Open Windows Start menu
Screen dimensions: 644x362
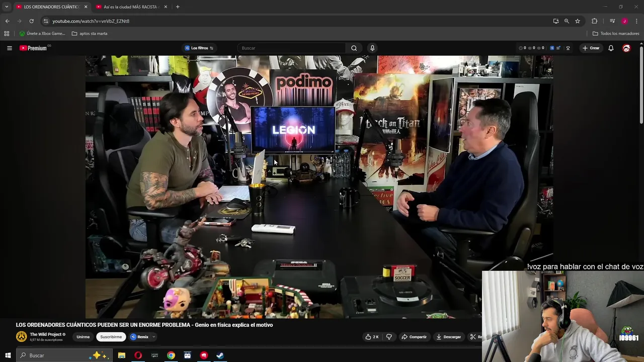[8, 355]
